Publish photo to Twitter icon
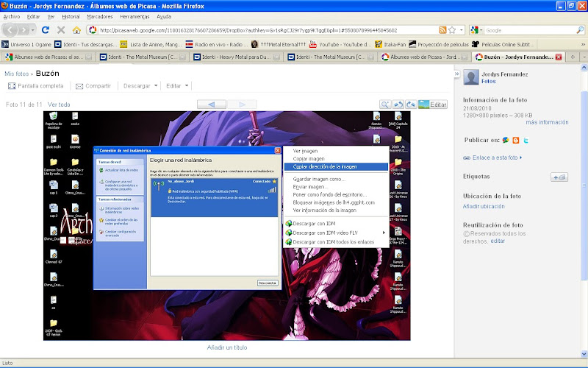The image size is (588, 368). tap(526, 140)
